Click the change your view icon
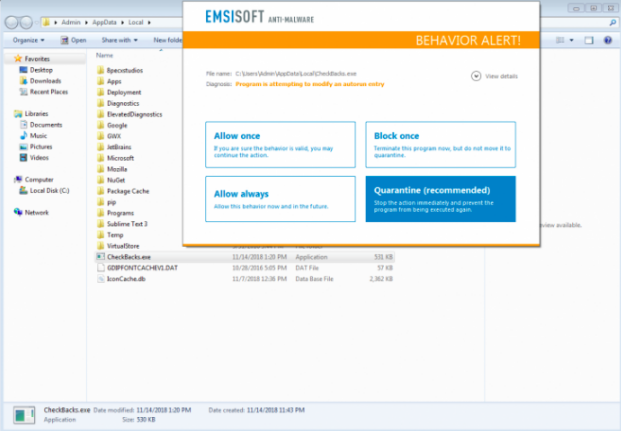The height and width of the screenshot is (431, 621). [560, 40]
